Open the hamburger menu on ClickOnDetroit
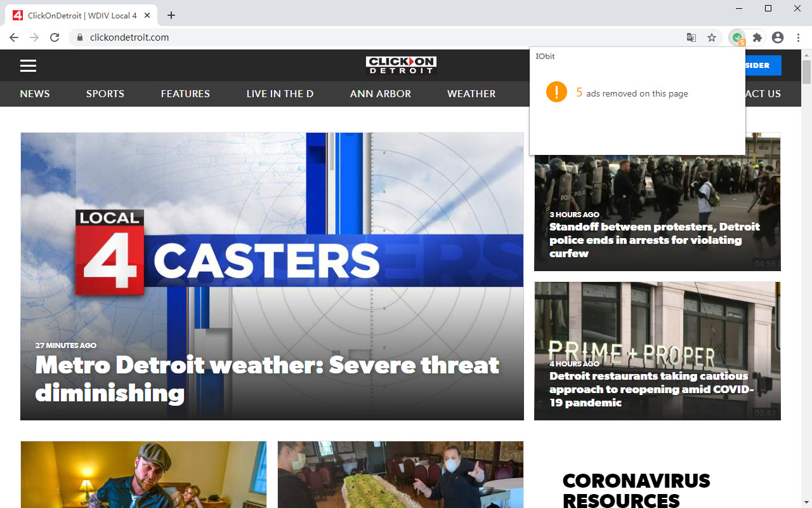Viewport: 812px width, 508px height. click(x=28, y=65)
